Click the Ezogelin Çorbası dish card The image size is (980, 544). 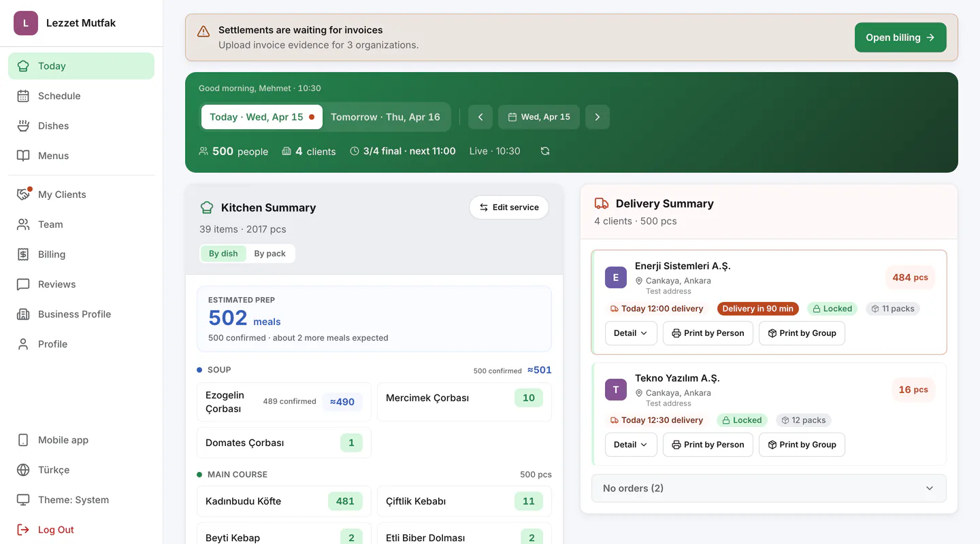[x=284, y=402]
